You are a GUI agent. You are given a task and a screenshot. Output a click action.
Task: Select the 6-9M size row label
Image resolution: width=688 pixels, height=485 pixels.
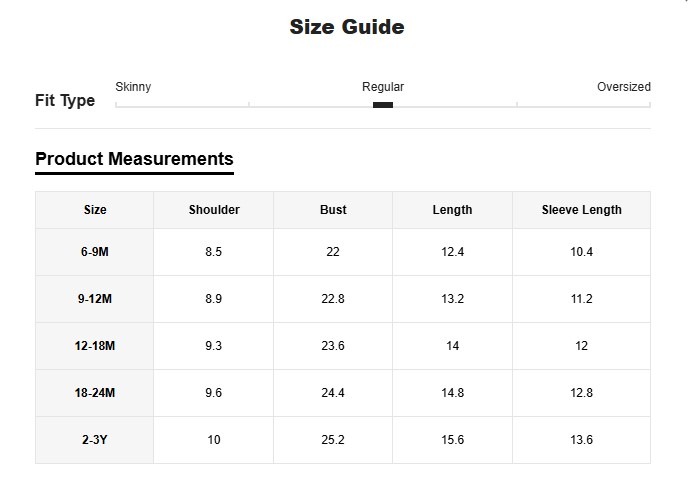(x=95, y=252)
